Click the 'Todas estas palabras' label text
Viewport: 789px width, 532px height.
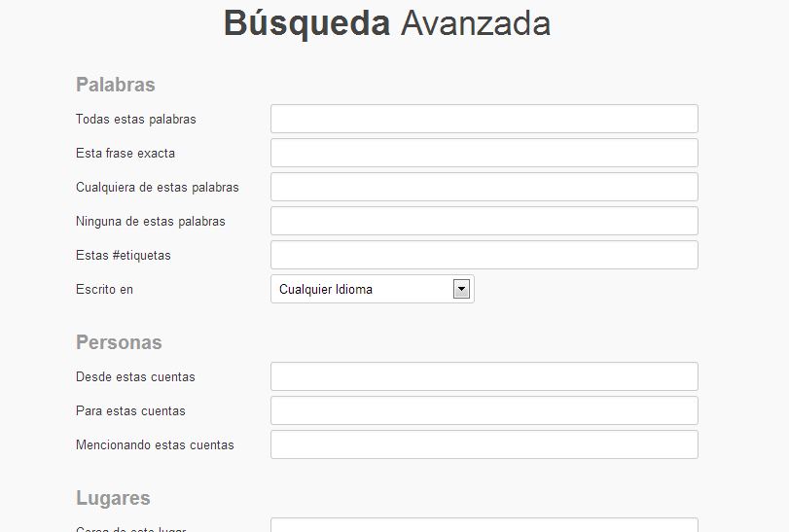(x=136, y=120)
